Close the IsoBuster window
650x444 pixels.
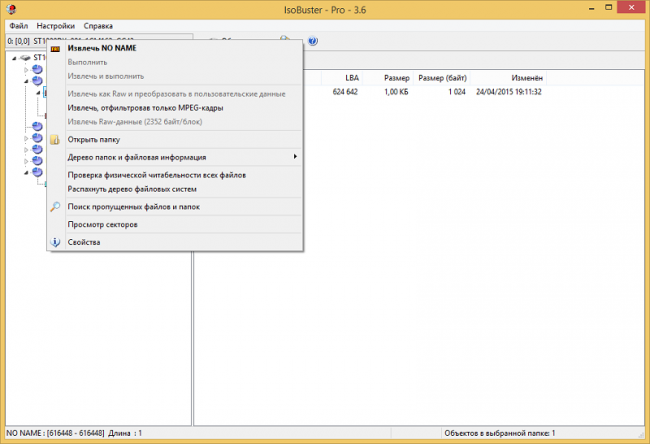[x=631, y=7]
